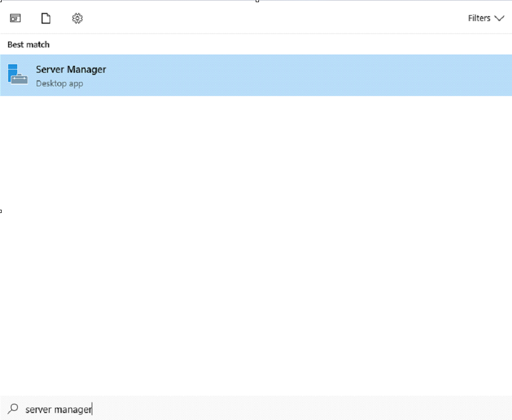Click the Server Manager app icon

[18, 75]
